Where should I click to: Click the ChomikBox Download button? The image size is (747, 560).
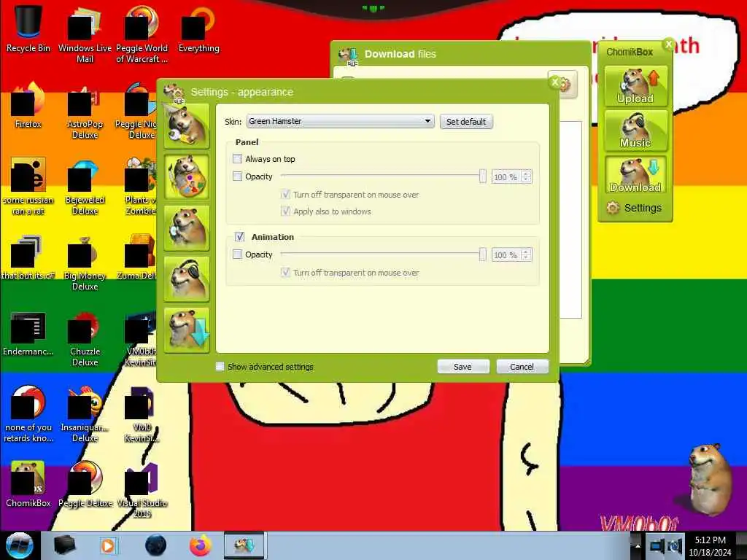[x=635, y=175]
